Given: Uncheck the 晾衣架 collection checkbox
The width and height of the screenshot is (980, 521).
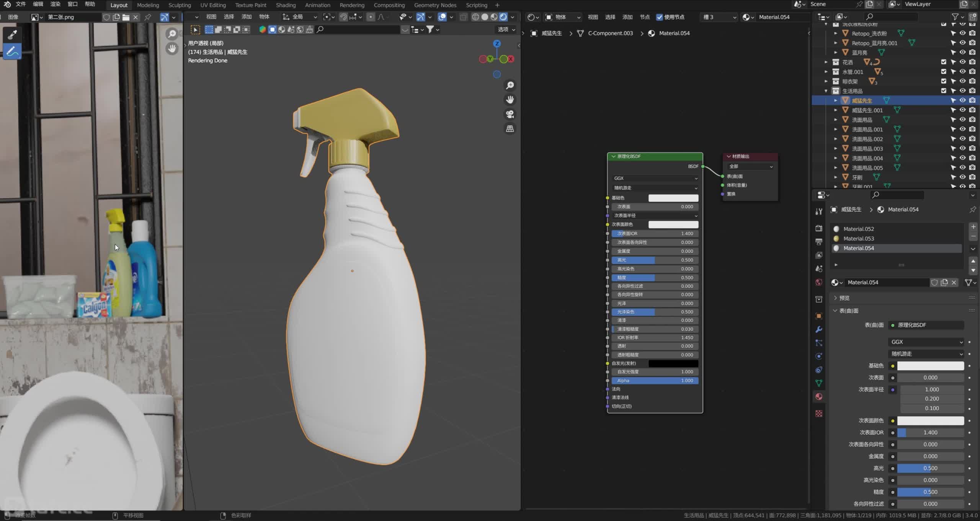Looking at the screenshot, I should (944, 81).
